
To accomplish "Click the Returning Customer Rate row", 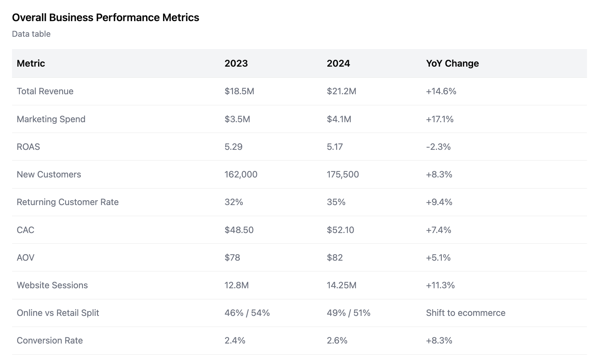I will tap(68, 202).
